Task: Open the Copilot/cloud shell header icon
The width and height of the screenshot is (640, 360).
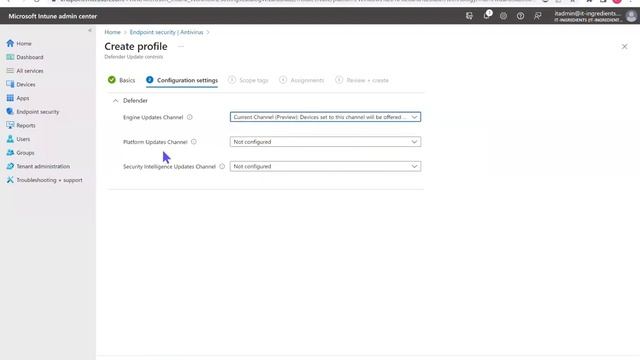Action: click(x=469, y=16)
